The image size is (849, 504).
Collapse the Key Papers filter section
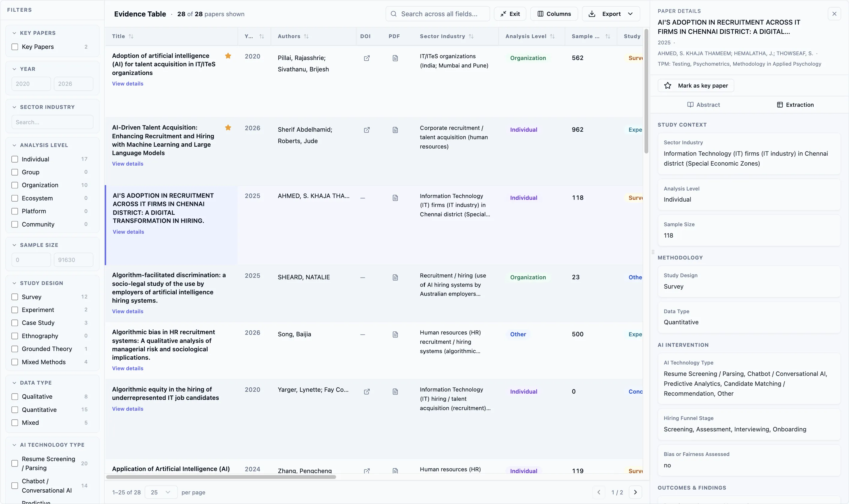14,33
